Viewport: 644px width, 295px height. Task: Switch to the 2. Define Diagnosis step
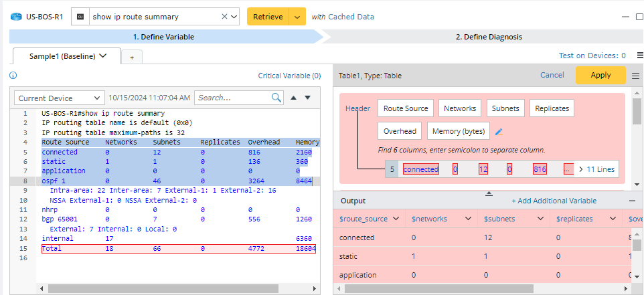click(x=488, y=37)
